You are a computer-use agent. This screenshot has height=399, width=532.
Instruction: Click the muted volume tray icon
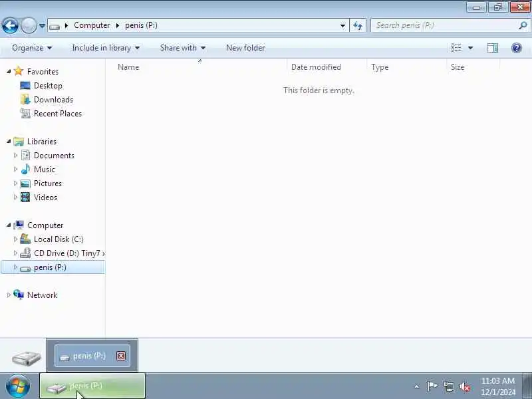[465, 386]
